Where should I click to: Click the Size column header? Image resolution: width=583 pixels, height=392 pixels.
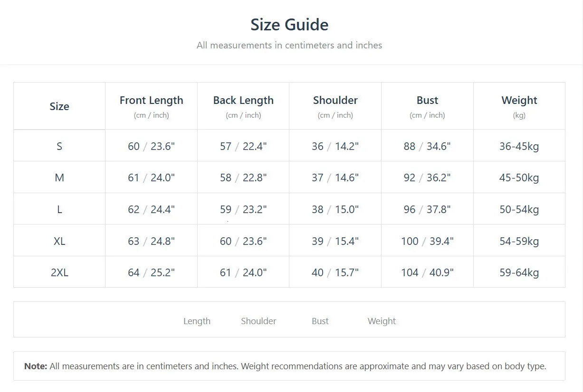[x=59, y=106]
